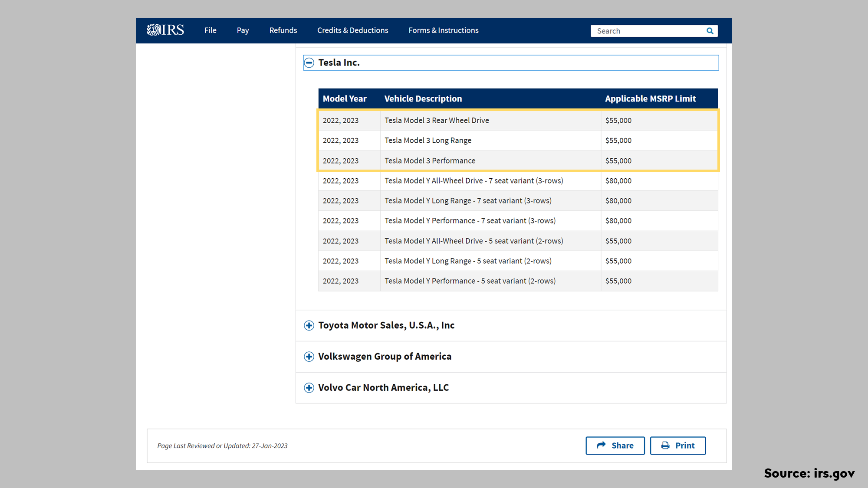Click the IRS logo
This screenshot has width=868, height=488.
[165, 30]
